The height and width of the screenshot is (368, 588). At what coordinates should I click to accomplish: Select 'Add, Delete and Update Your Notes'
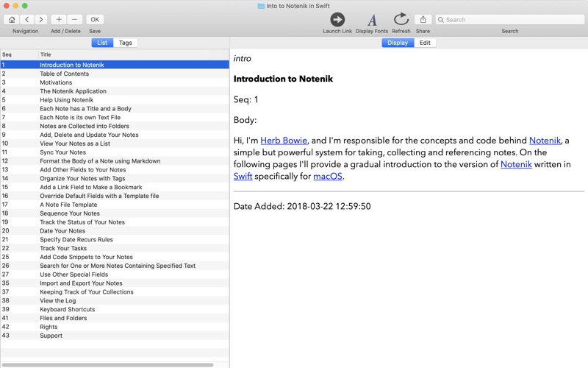(x=115, y=135)
